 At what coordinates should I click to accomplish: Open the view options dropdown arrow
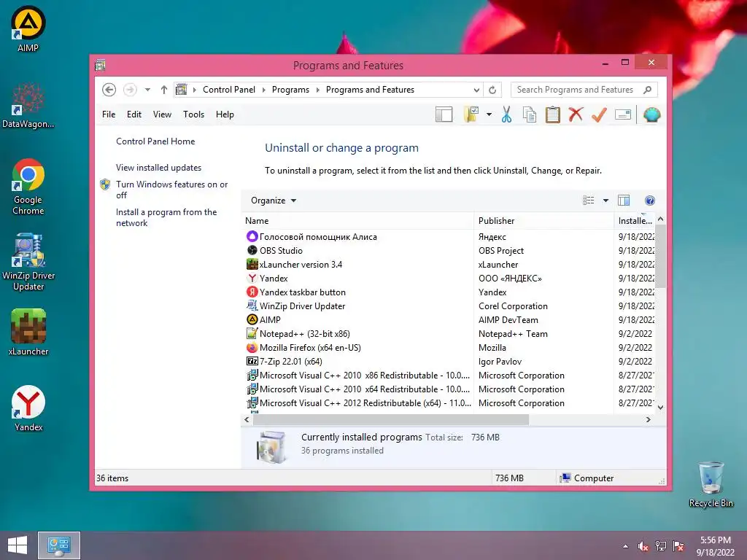[605, 201]
